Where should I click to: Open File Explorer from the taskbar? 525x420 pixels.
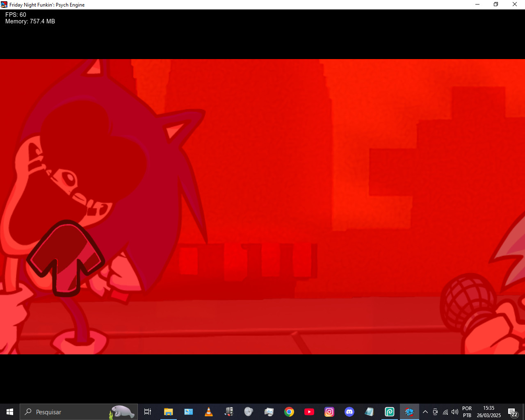pos(168,412)
